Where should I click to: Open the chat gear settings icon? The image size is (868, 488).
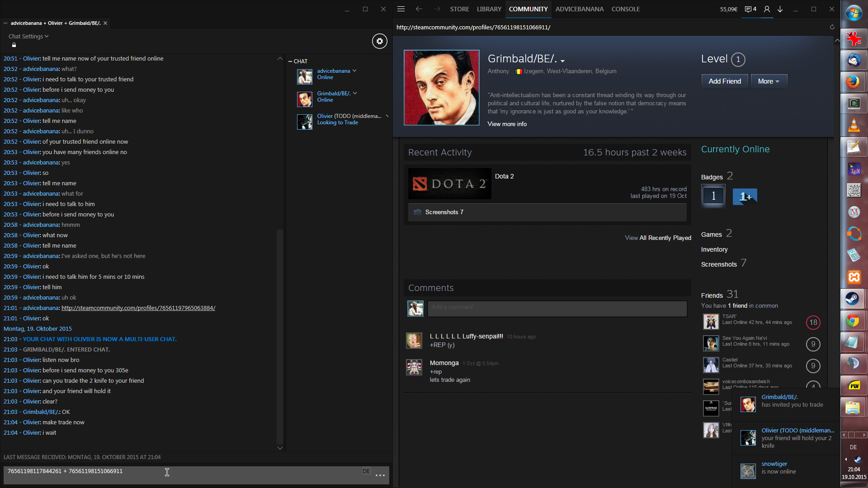point(379,41)
